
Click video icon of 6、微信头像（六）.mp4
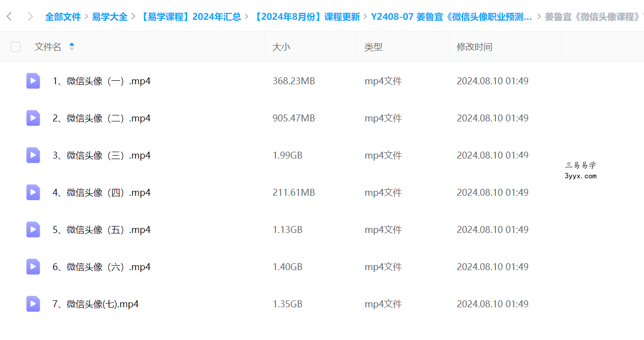coord(33,267)
